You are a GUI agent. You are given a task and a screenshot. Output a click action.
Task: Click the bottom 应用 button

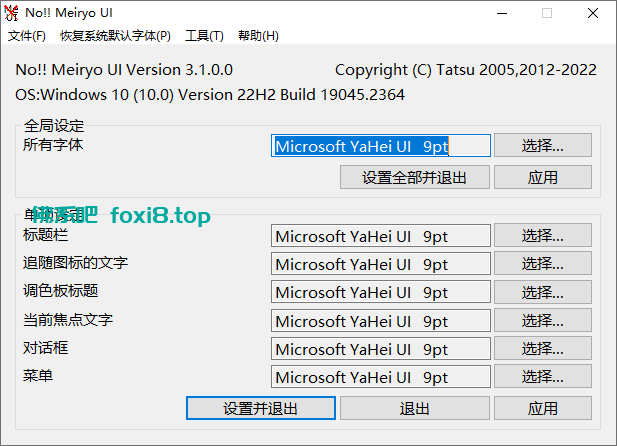543,408
